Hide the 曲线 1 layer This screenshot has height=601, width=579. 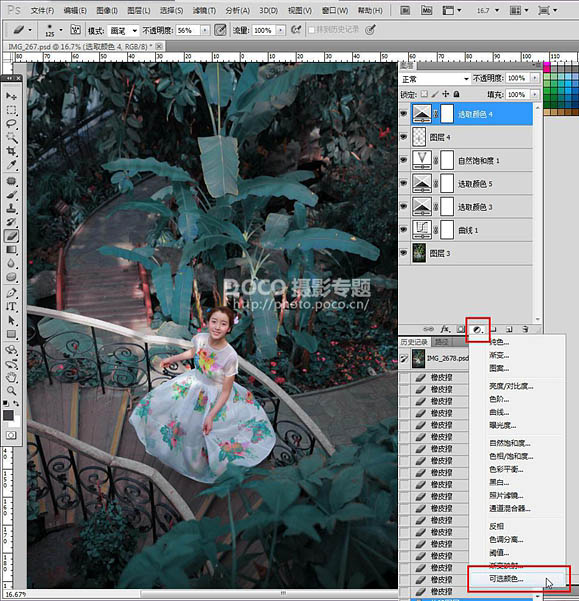403,230
